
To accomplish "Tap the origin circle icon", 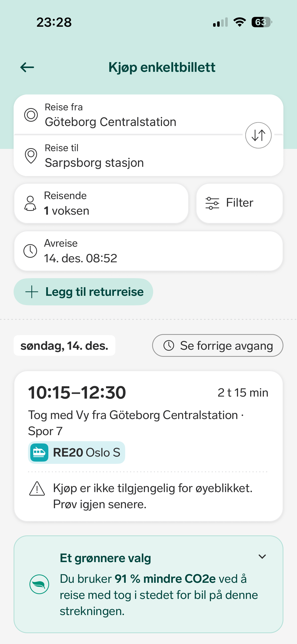I will (x=31, y=115).
